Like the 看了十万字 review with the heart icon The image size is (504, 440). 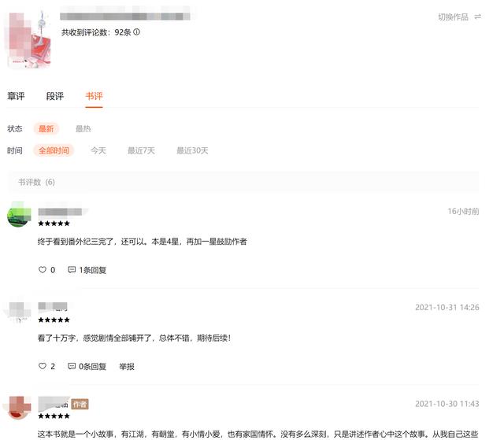click(x=43, y=366)
